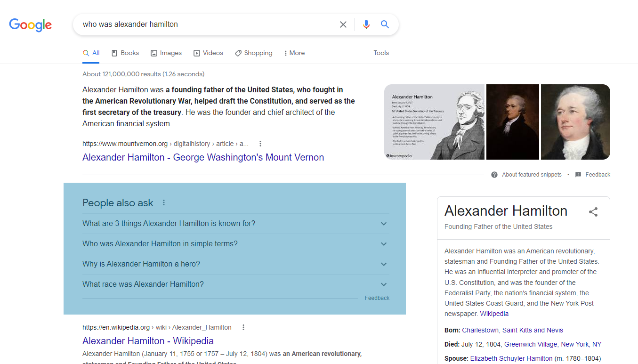Screen dimensions: 638x364
Task: Clear the search box text
Action: (x=343, y=24)
